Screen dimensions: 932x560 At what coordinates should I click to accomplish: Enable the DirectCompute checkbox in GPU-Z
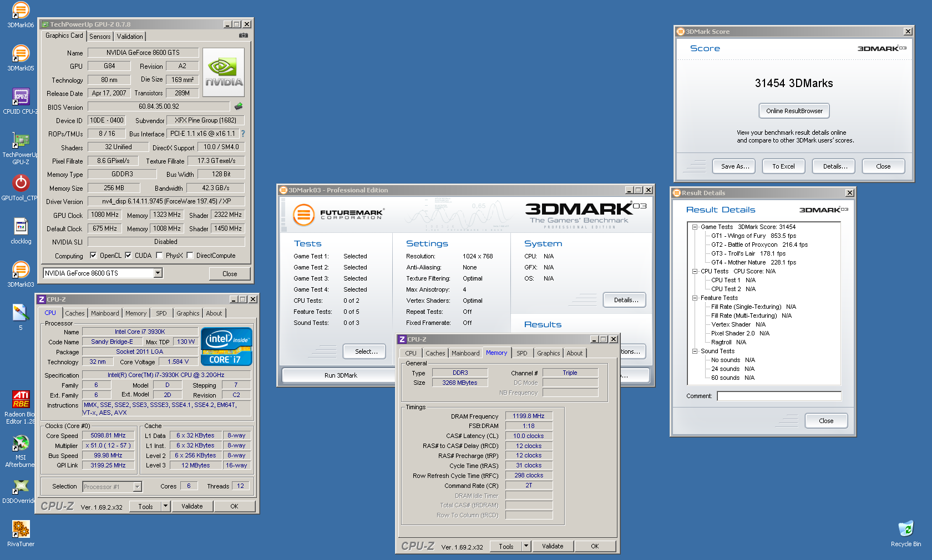[x=190, y=256]
